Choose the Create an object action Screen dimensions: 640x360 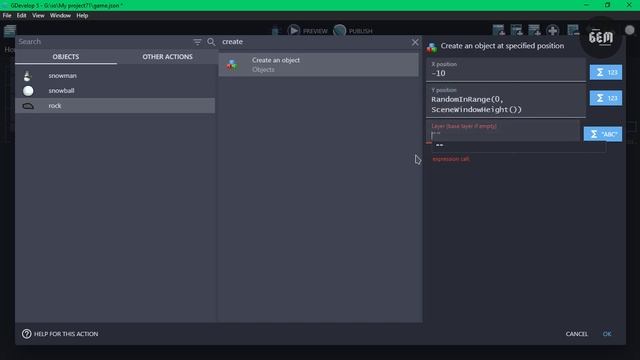[318, 64]
